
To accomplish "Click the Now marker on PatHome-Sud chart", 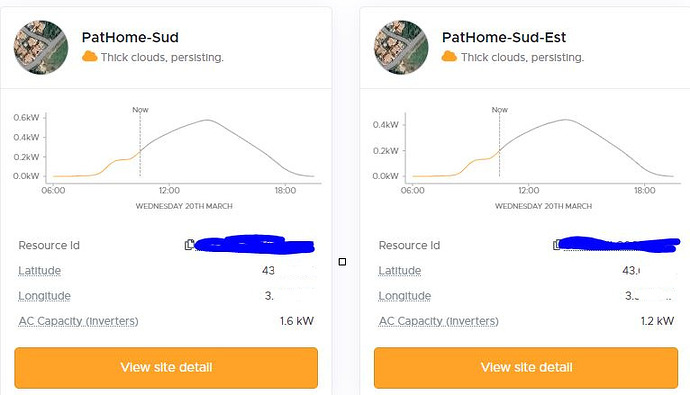I will pos(140,110).
